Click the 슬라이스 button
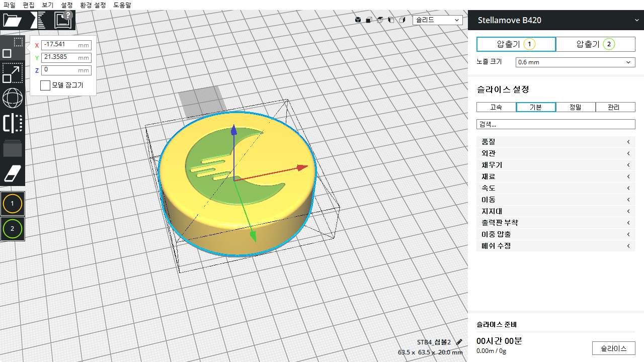 tap(614, 348)
